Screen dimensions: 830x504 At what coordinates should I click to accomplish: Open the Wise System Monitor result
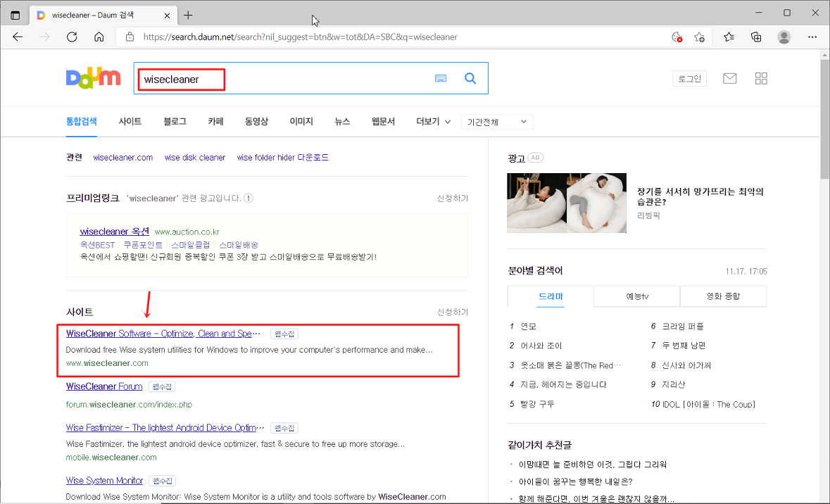[x=104, y=480]
